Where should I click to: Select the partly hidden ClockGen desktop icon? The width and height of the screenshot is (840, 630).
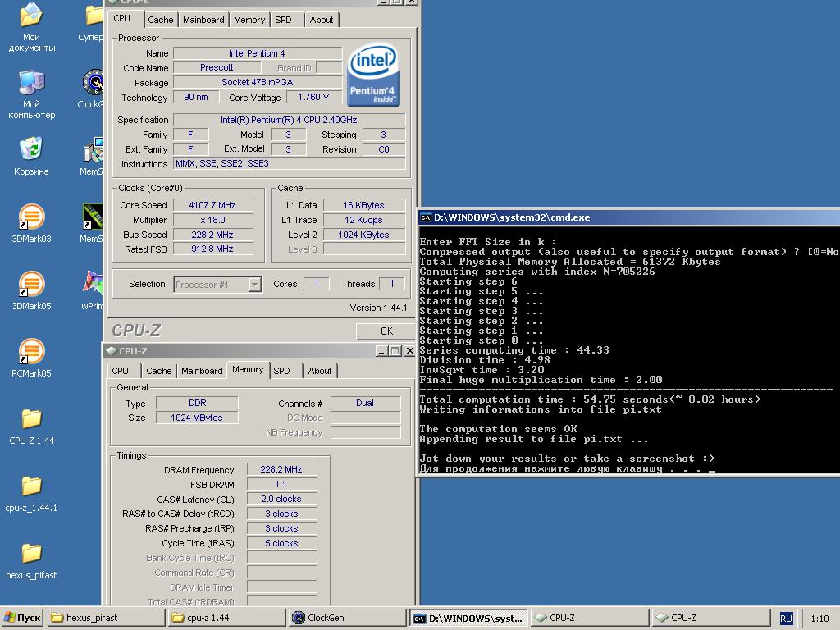pyautogui.click(x=93, y=82)
